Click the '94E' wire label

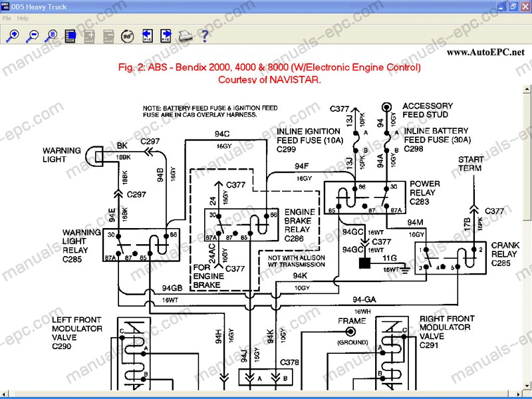coord(112,215)
